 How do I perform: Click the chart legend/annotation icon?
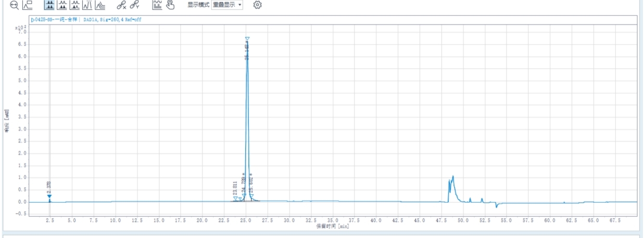pyautogui.click(x=28, y=5)
